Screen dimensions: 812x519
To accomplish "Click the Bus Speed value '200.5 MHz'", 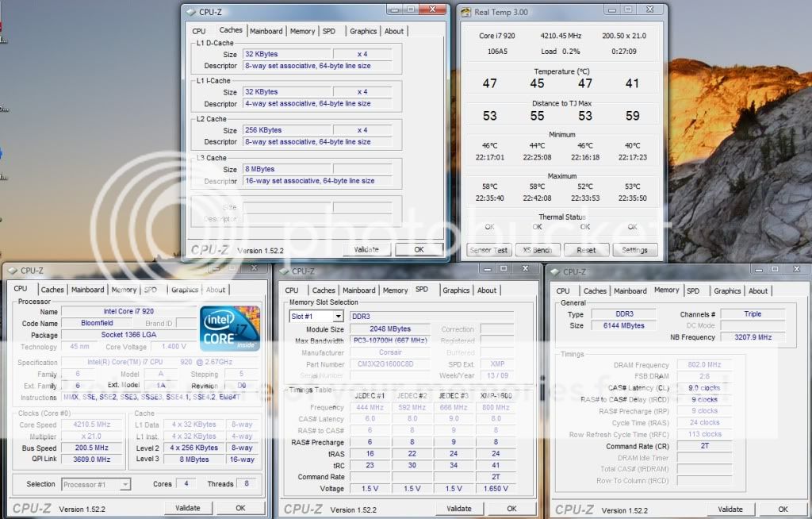I will coord(92,448).
